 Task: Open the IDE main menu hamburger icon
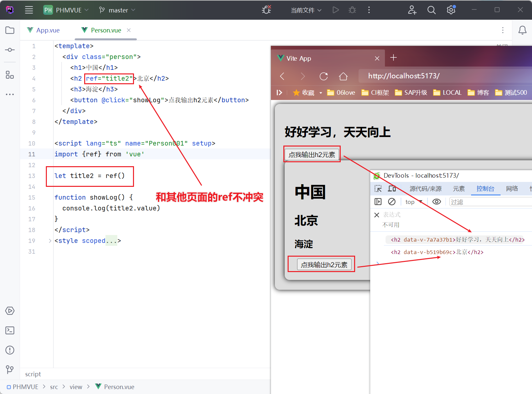coord(29,10)
